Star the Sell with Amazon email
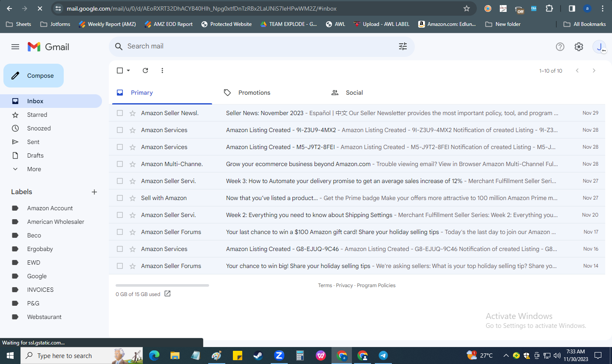Image resolution: width=612 pixels, height=364 pixels. (x=133, y=198)
